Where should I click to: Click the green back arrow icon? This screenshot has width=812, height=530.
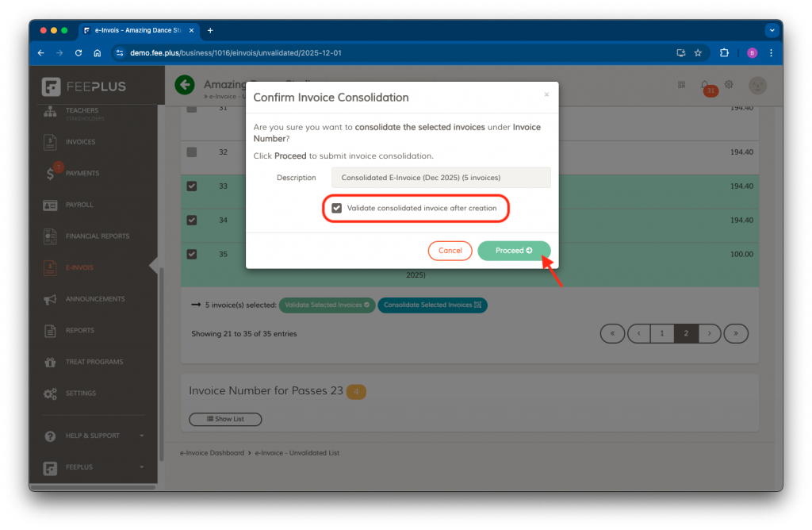185,85
